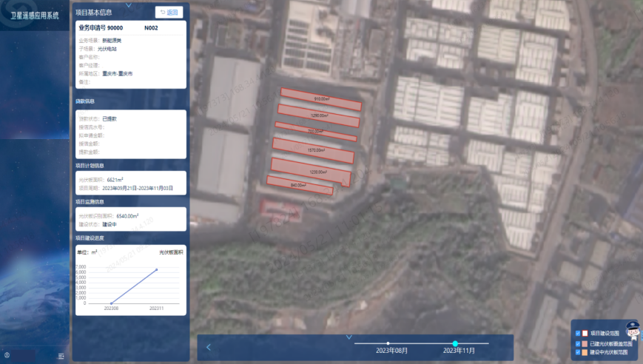Click the 返回 (return) button

169,12
